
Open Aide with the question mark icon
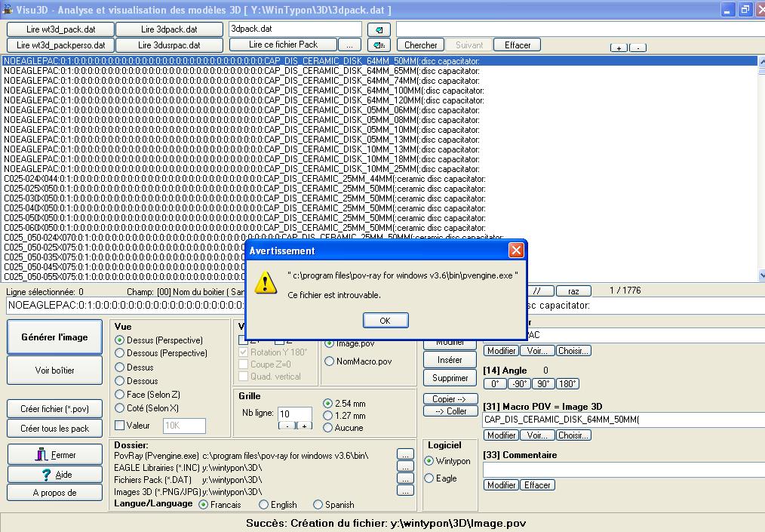click(x=54, y=475)
